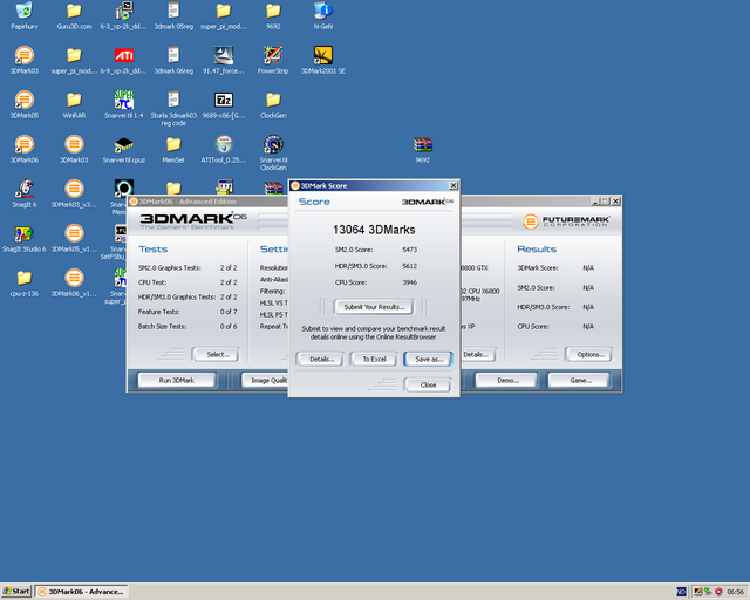Click the SM2.0 Score value 5473
750x600 pixels.
coord(409,250)
